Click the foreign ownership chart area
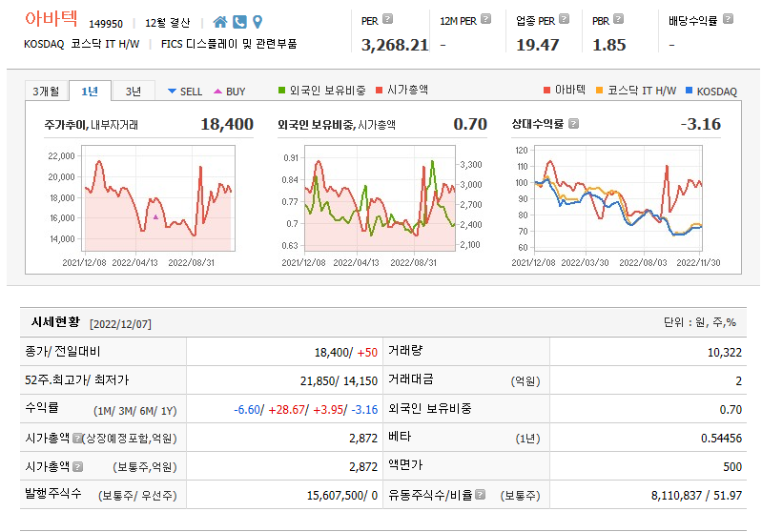Viewport: 762px width, 532px height. 380,198
